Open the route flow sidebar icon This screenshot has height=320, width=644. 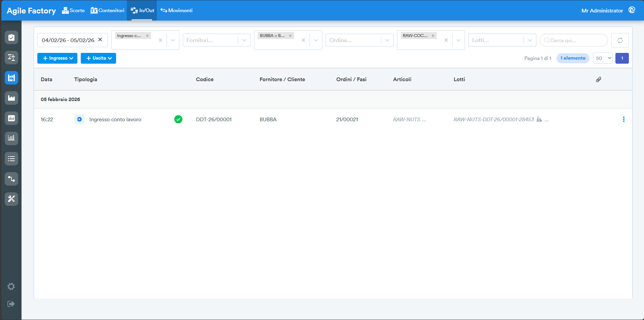coord(11,179)
